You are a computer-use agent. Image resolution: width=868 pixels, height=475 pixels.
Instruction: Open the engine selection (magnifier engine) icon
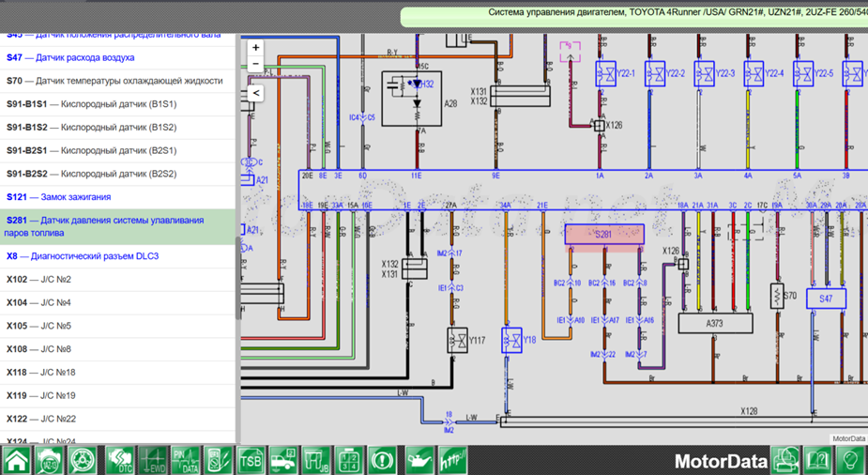point(50,461)
